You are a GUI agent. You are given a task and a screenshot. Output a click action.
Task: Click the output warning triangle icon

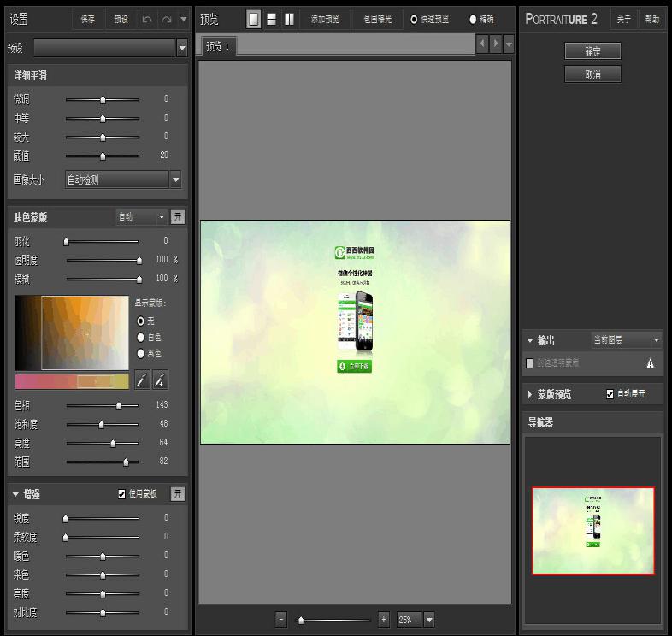(x=650, y=363)
